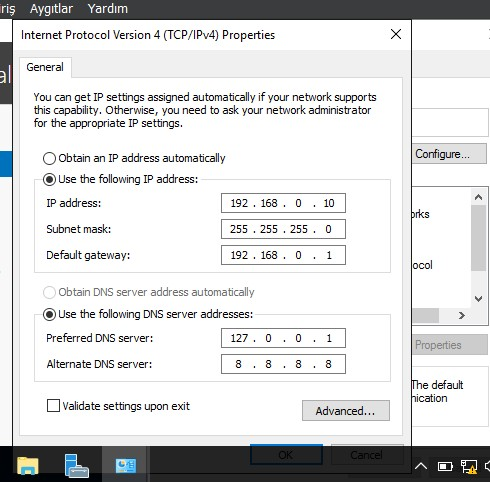Image resolution: width=490 pixels, height=482 pixels.
Task: Open the Aygıtlar menu
Action: pos(51,9)
